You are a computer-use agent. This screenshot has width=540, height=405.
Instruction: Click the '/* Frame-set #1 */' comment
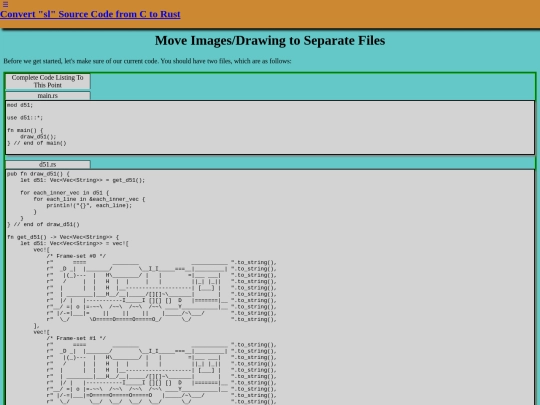coord(76,339)
